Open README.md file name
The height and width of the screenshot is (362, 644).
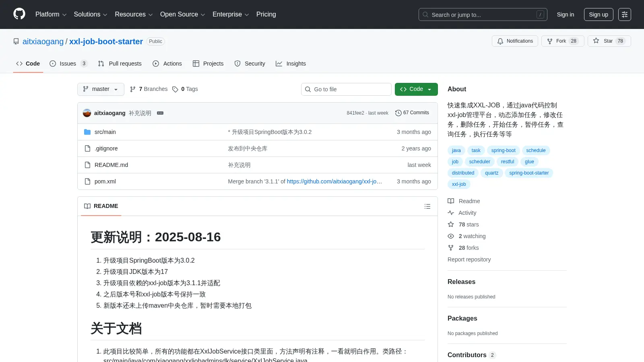pos(111,165)
